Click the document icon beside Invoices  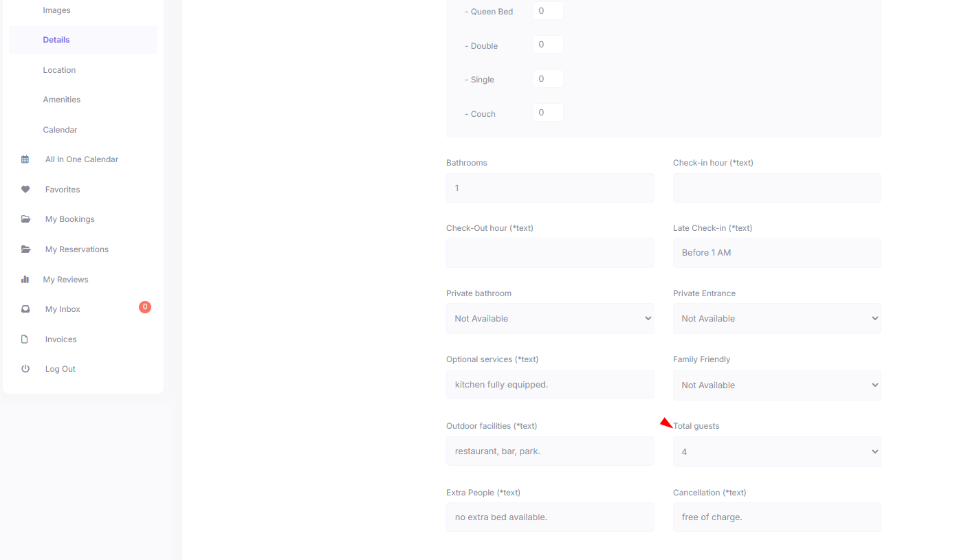tap(25, 339)
